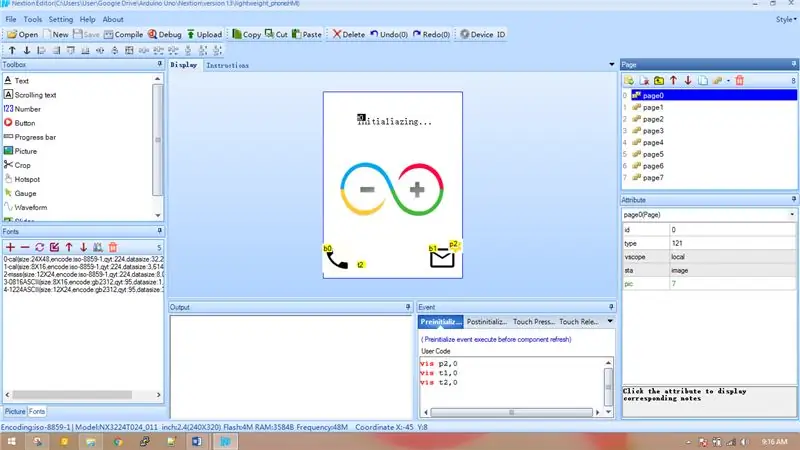Click the Toolbox vertical scrollbar
This screenshot has height=450, width=800.
pos(158,139)
